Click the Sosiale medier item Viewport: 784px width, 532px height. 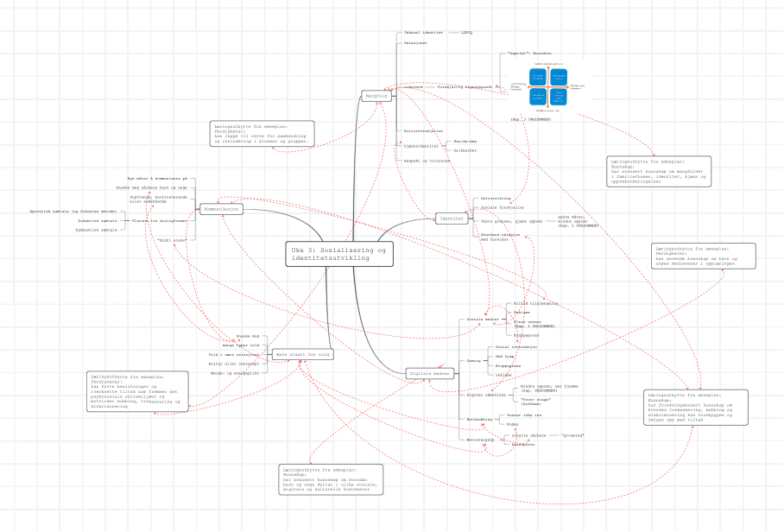tap(483, 319)
